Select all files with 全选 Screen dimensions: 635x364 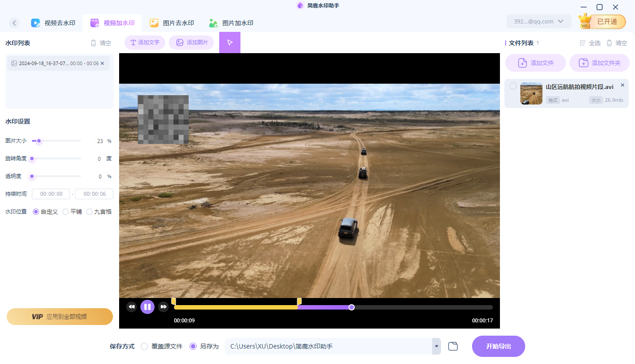coord(590,43)
